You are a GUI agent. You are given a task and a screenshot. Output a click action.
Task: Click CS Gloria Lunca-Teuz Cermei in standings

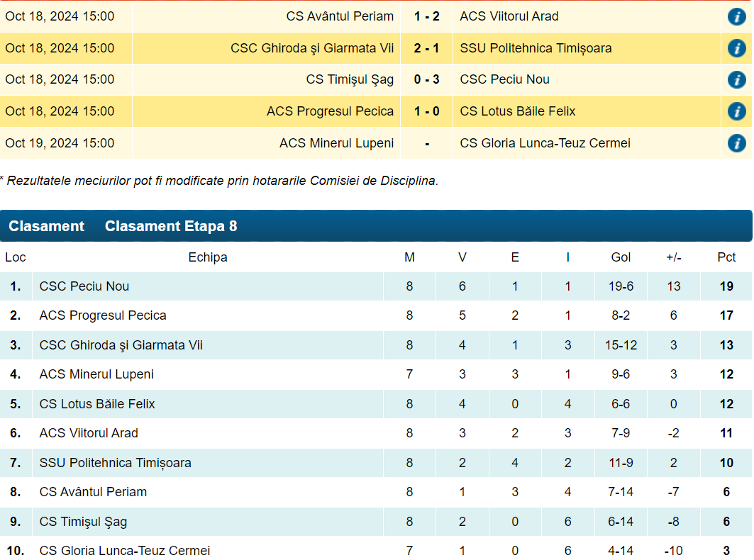tap(125, 551)
